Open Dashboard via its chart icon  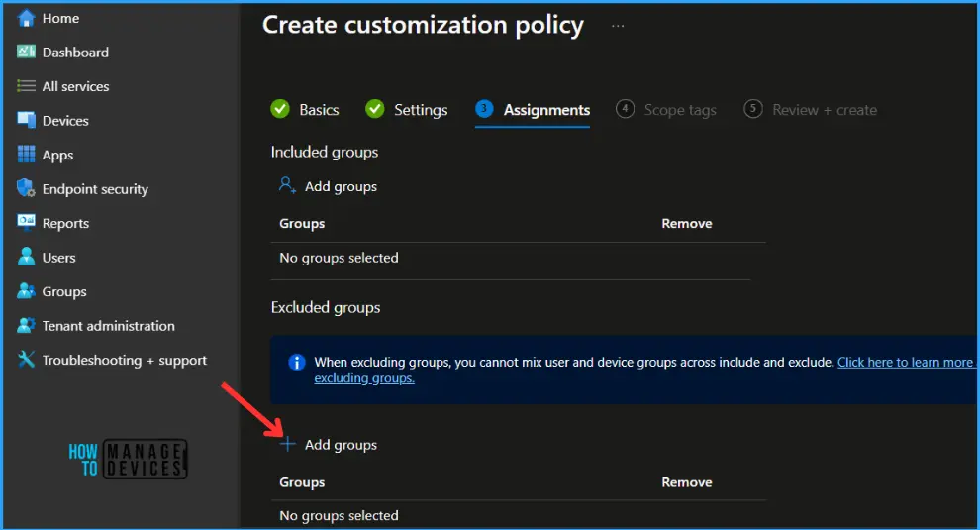point(26,52)
